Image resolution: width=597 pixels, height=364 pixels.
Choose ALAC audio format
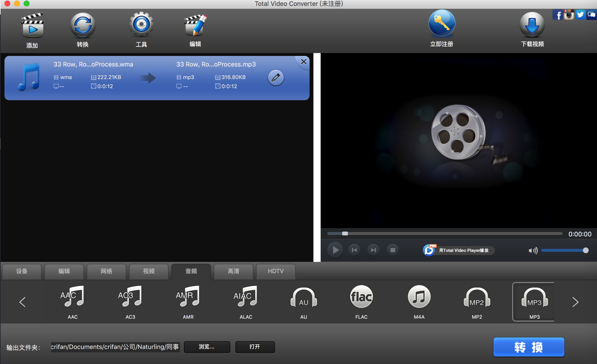coord(246,302)
